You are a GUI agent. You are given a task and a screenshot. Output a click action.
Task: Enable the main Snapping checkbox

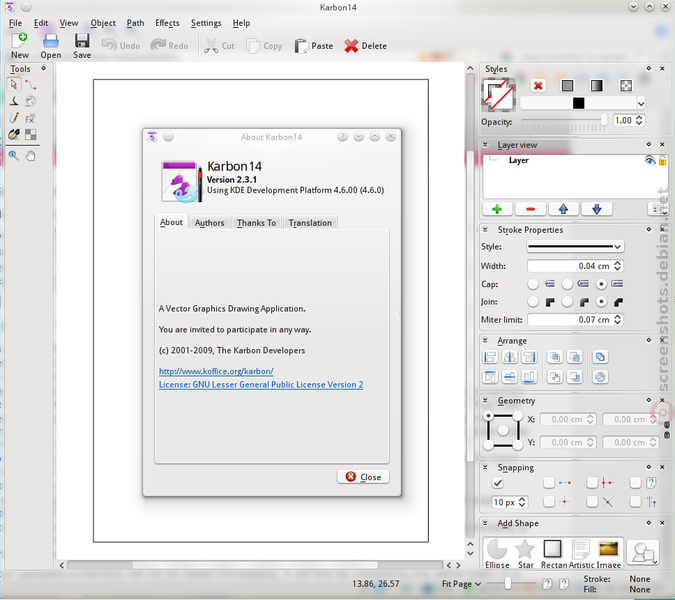[x=498, y=483]
